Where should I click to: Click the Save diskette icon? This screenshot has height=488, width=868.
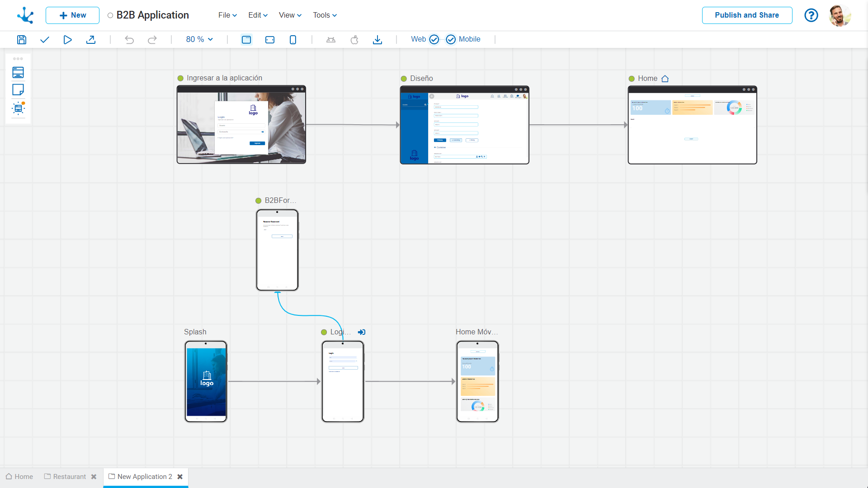coord(22,40)
